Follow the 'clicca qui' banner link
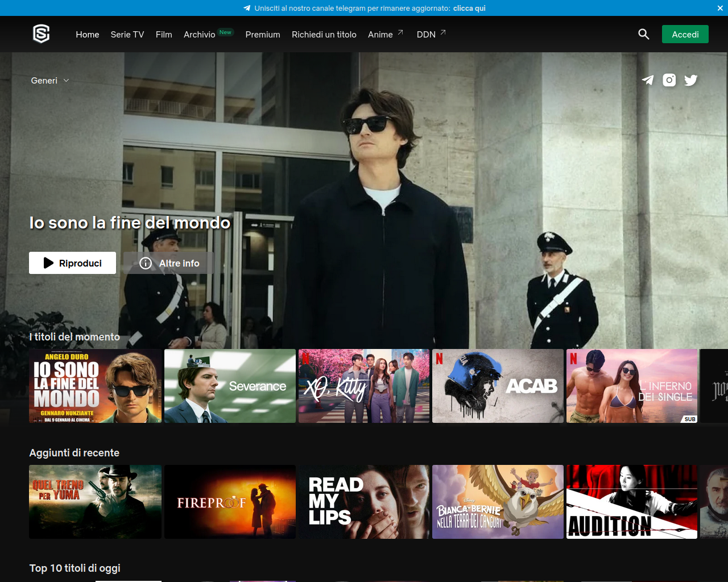Image resolution: width=728 pixels, height=582 pixels. 469,8
